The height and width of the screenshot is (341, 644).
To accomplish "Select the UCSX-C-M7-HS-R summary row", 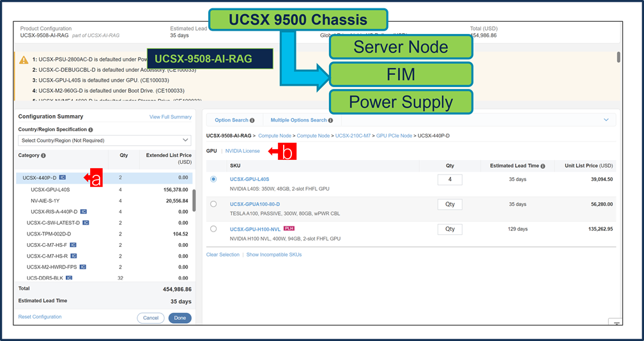I will [x=104, y=257].
